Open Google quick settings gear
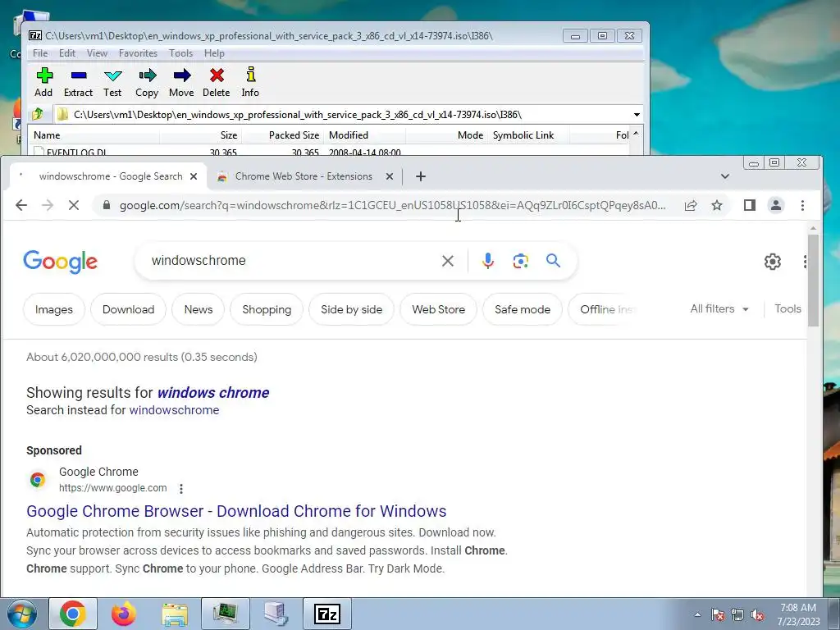The image size is (840, 630). click(x=773, y=262)
